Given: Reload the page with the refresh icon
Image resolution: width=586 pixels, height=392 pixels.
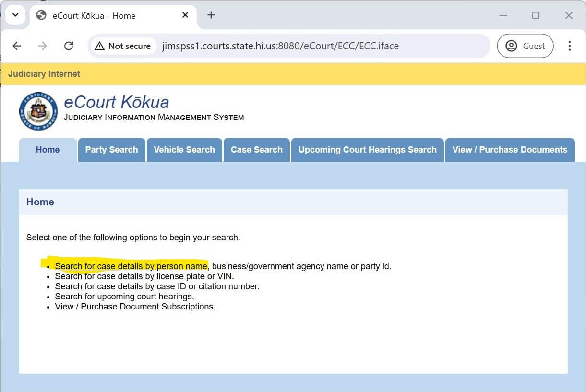Looking at the screenshot, I should pyautogui.click(x=69, y=46).
